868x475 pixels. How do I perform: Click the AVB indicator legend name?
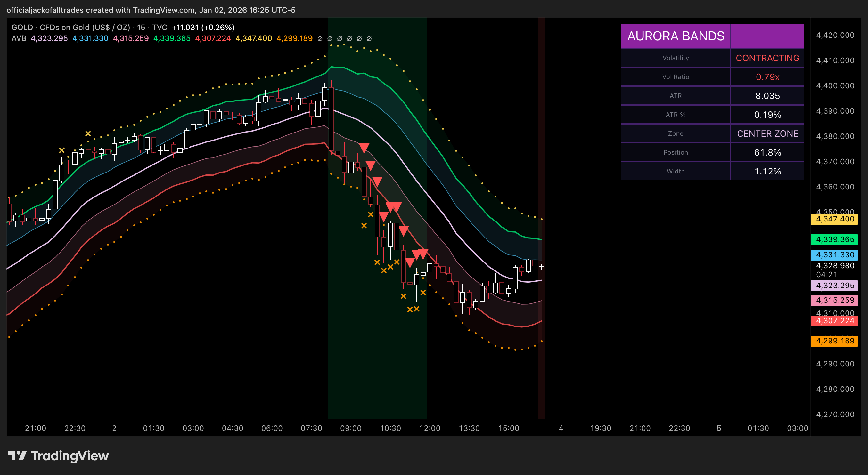(x=19, y=38)
